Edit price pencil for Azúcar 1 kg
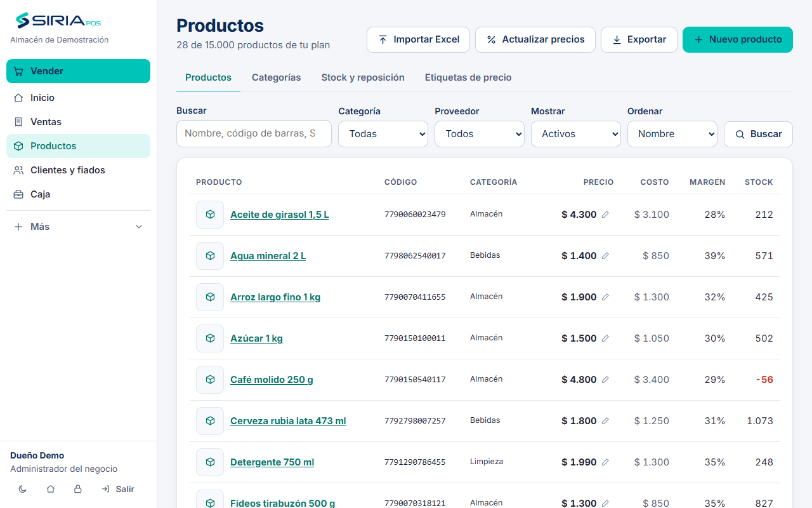The height and width of the screenshot is (508, 812). 605,338
